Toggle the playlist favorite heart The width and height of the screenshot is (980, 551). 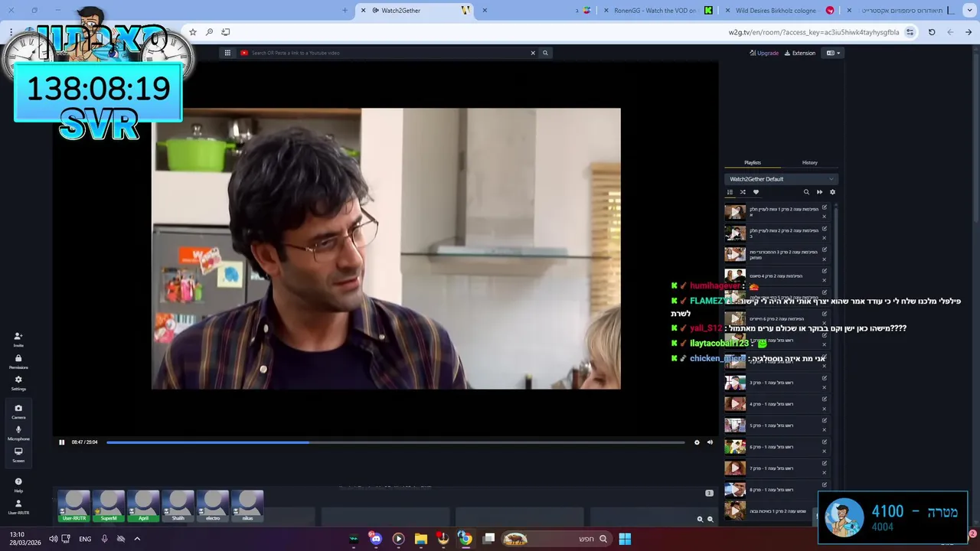click(756, 192)
